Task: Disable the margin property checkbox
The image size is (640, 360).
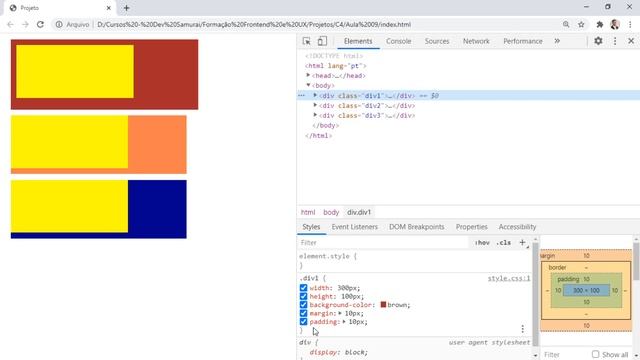Action: (x=303, y=313)
